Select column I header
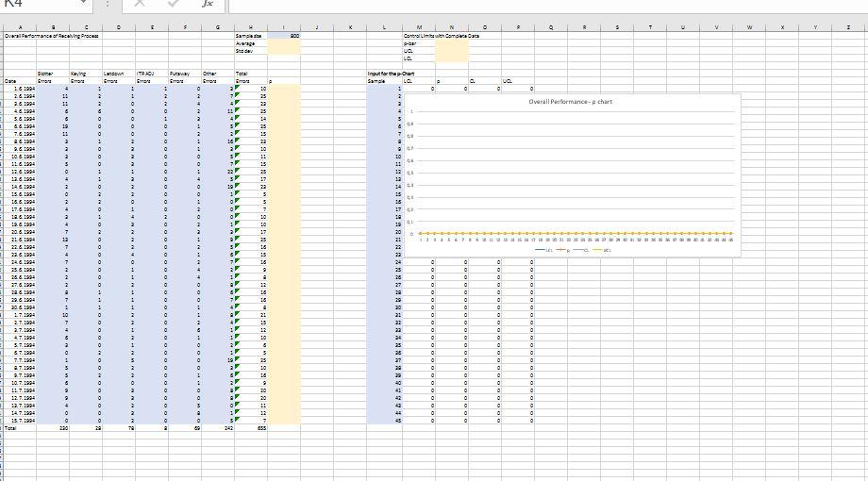 pyautogui.click(x=284, y=27)
